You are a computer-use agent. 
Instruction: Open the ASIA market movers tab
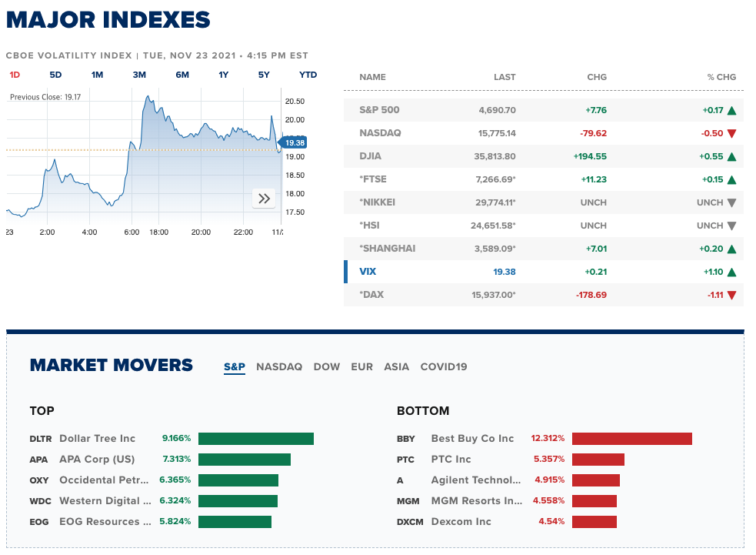tap(396, 366)
